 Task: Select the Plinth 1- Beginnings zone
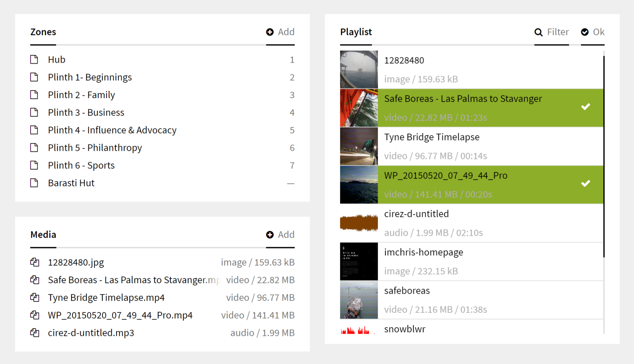pos(90,77)
